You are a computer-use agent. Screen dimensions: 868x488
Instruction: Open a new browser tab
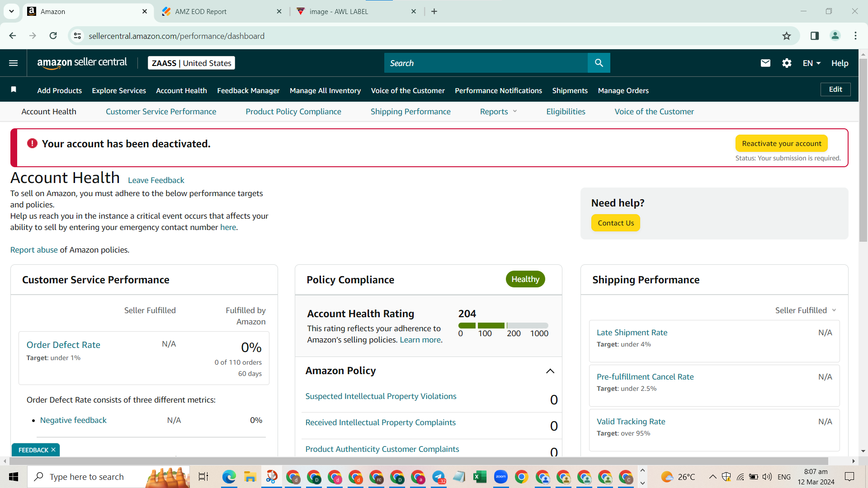434,11
